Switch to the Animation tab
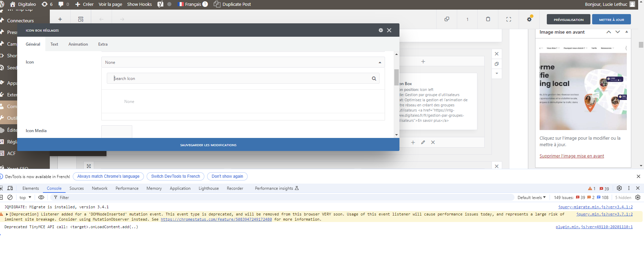644x280 pixels. [78, 44]
